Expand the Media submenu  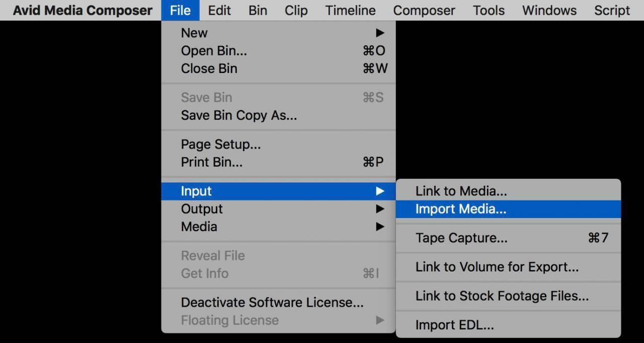(278, 227)
